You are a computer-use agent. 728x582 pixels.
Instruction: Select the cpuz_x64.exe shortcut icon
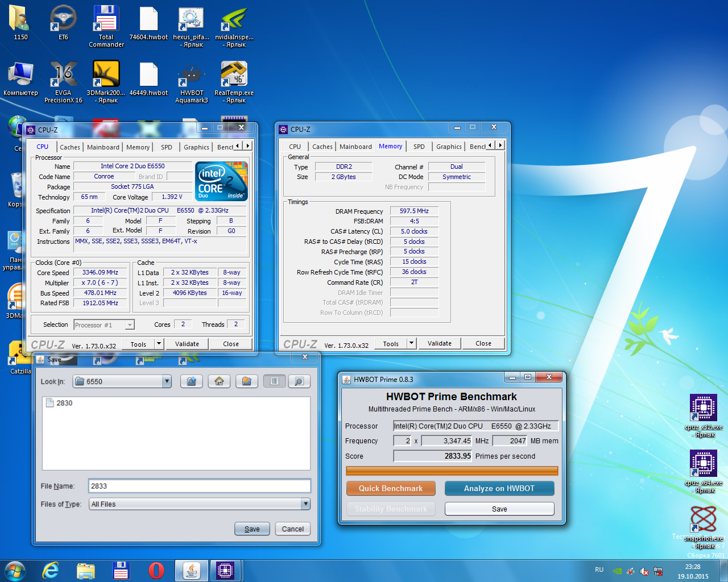[x=704, y=472]
